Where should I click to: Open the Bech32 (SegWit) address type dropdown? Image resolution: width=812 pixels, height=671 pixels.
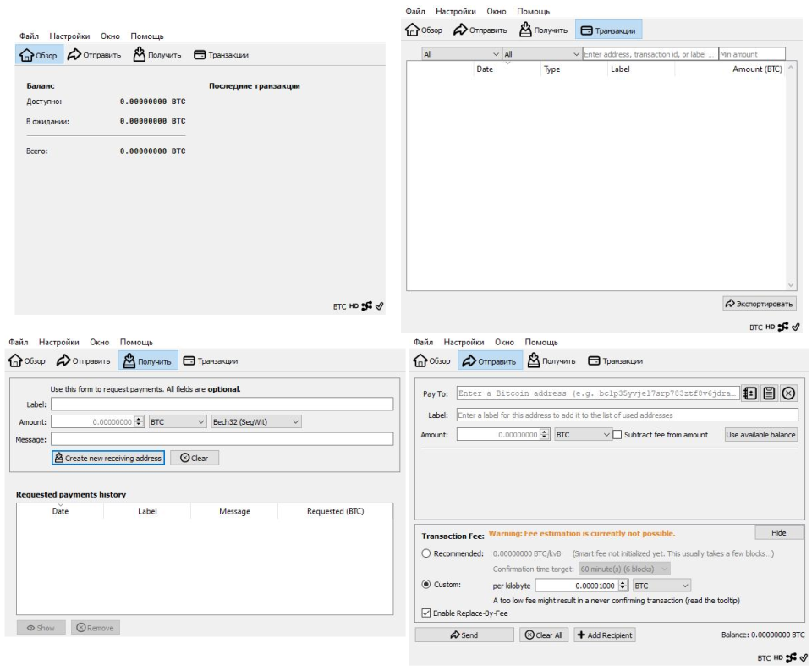[x=255, y=421]
